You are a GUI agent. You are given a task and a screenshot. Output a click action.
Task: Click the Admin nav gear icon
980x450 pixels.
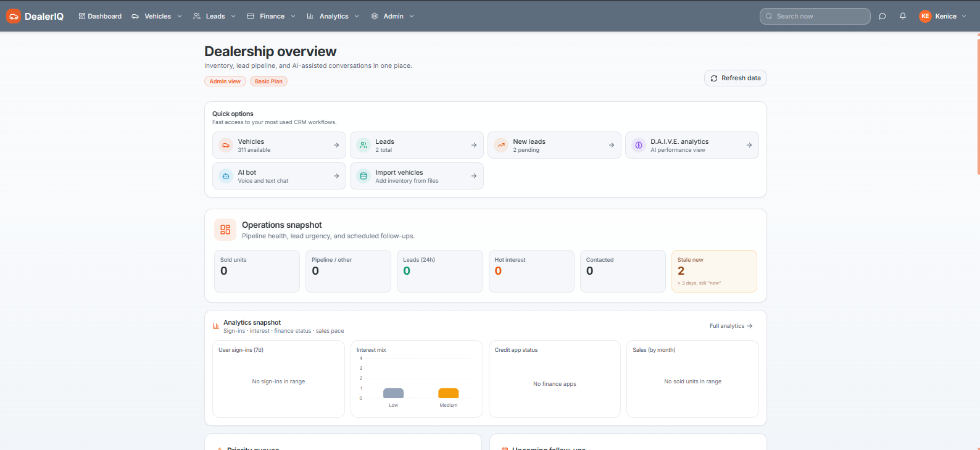pyautogui.click(x=375, y=16)
